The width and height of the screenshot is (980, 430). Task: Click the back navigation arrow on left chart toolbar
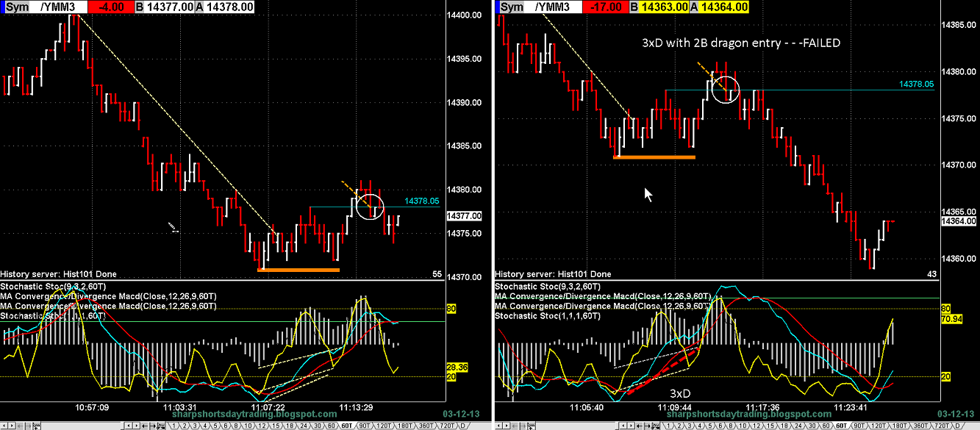pyautogui.click(x=146, y=424)
